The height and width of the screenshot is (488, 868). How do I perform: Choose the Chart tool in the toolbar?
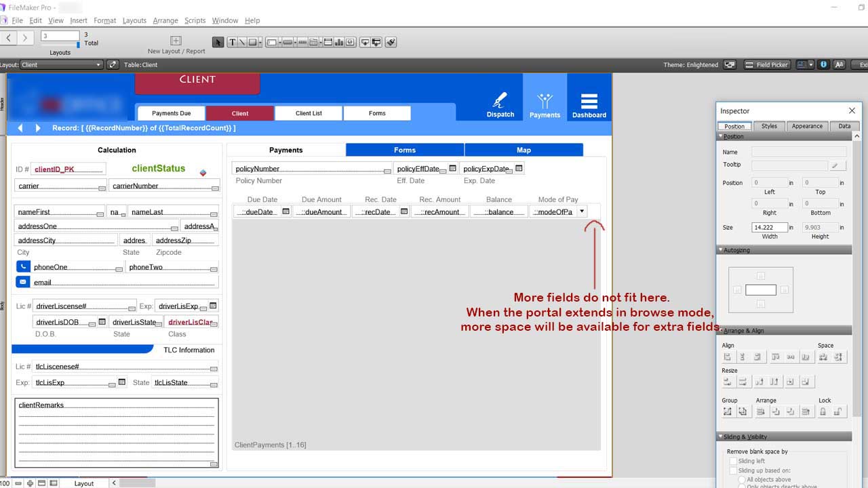pyautogui.click(x=339, y=42)
